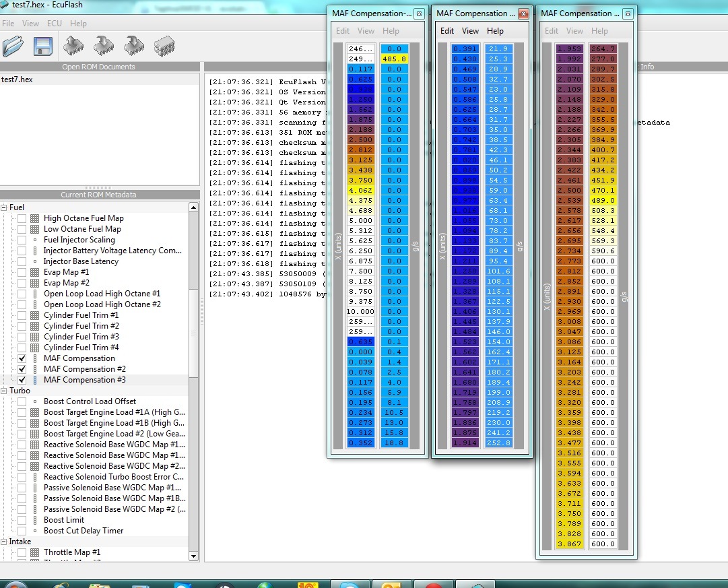Check the Boost Control Load Offset checkbox
The width and height of the screenshot is (728, 588).
[x=22, y=401]
